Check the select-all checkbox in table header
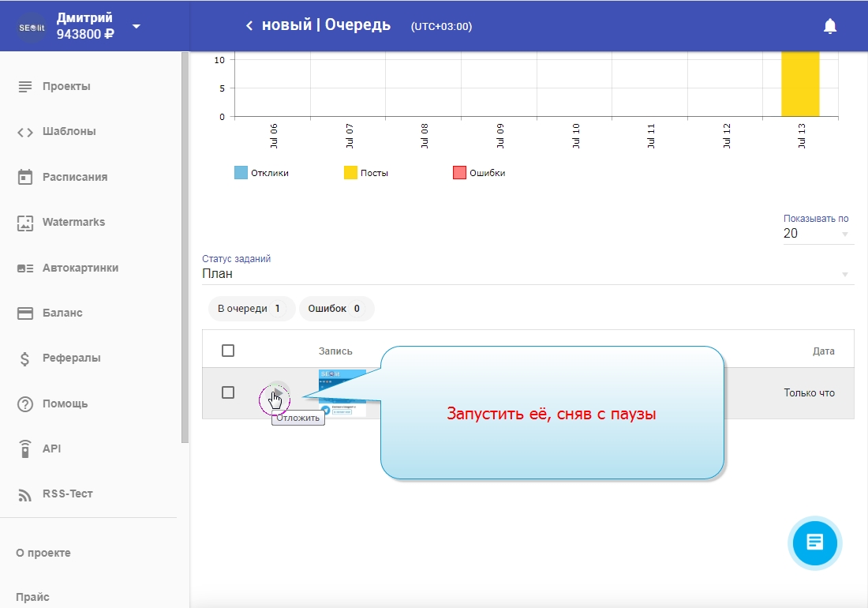This screenshot has width=868, height=608. click(228, 351)
